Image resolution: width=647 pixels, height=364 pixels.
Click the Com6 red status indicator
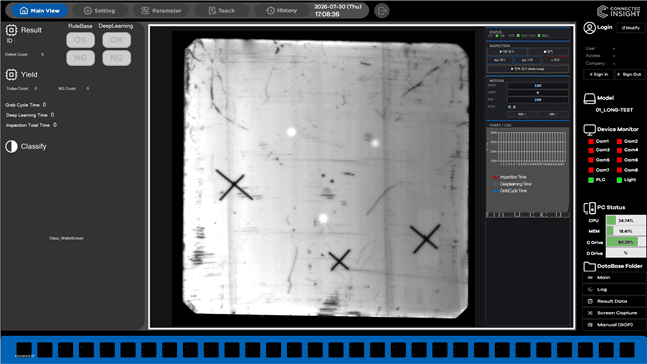[619, 160]
